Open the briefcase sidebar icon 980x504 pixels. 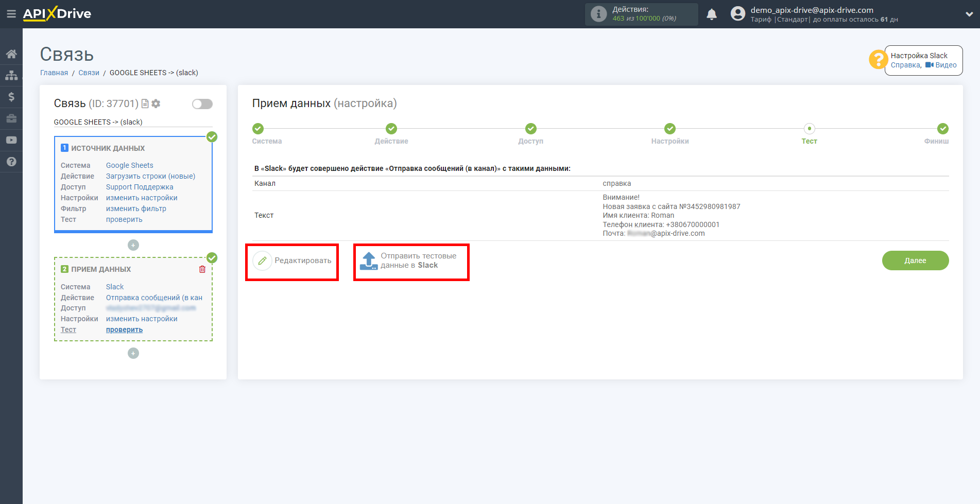(11, 118)
